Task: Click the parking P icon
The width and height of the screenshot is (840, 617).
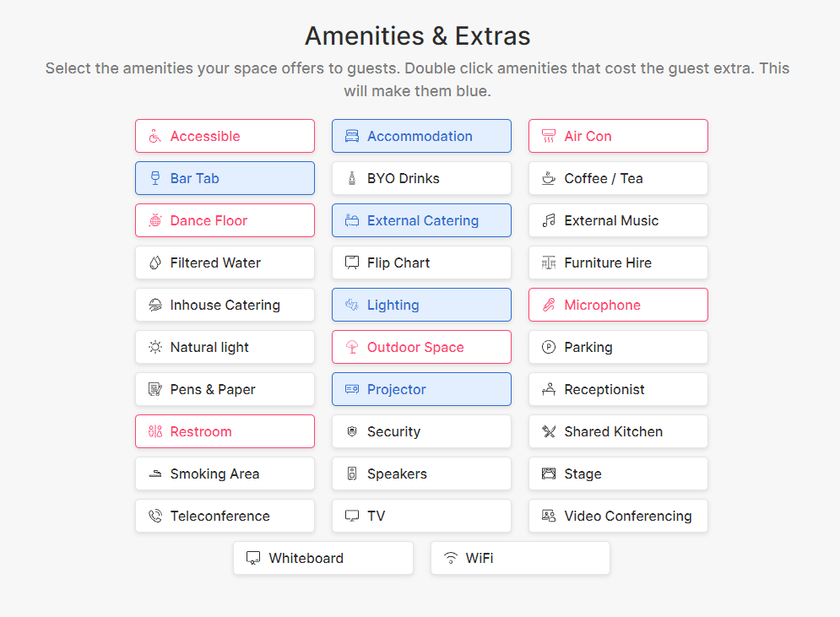Action: pos(549,347)
